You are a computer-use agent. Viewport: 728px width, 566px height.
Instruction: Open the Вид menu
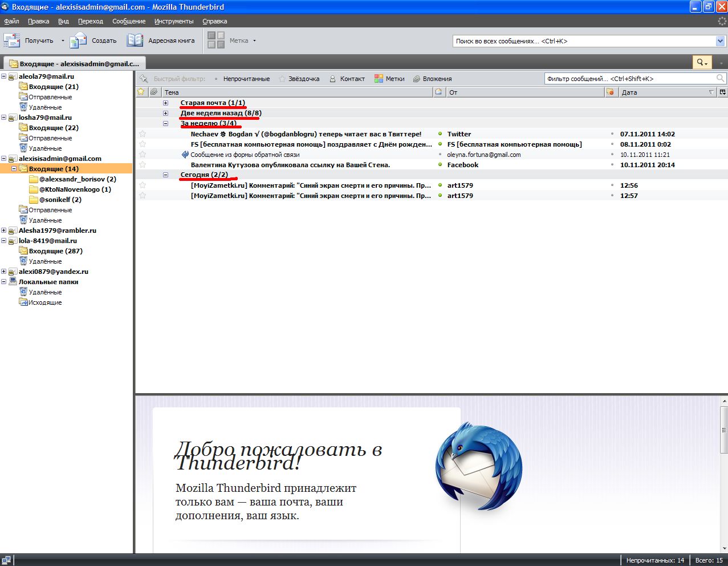(63, 21)
